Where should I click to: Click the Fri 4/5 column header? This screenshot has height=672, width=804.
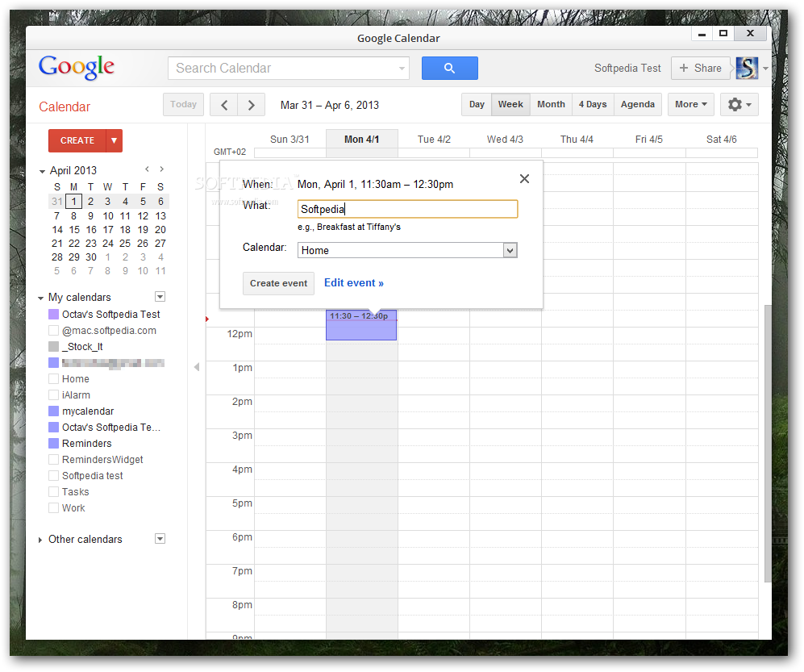pyautogui.click(x=648, y=139)
